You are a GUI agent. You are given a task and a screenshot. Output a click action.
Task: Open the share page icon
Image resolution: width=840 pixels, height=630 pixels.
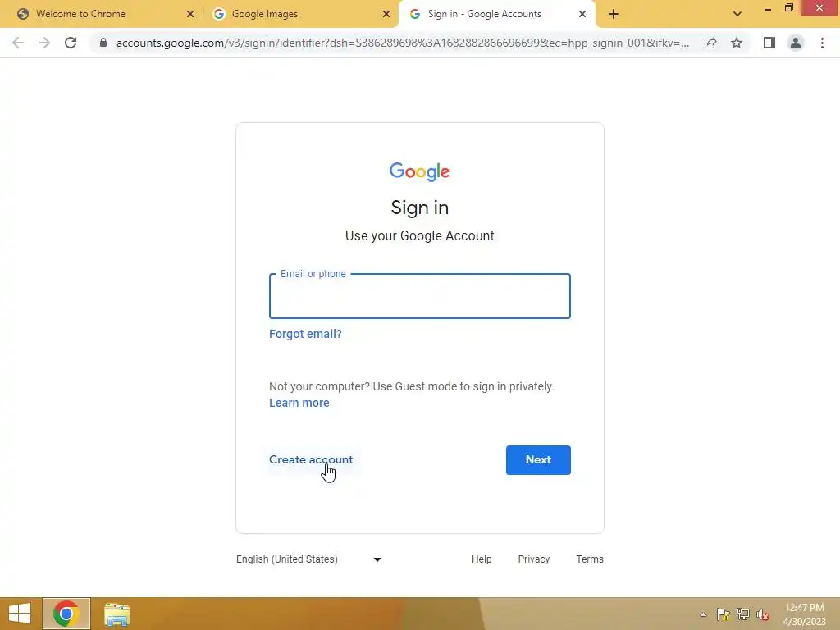click(710, 43)
